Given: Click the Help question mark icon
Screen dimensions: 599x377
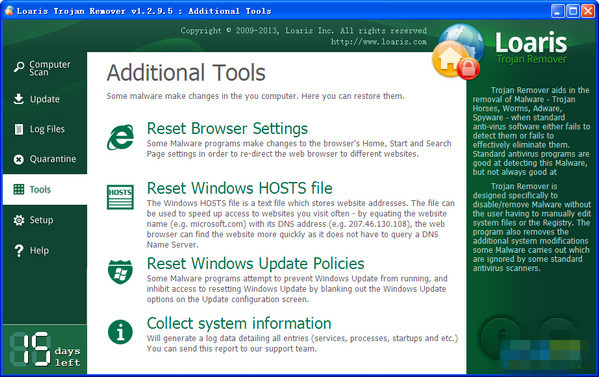Looking at the screenshot, I should (x=19, y=251).
